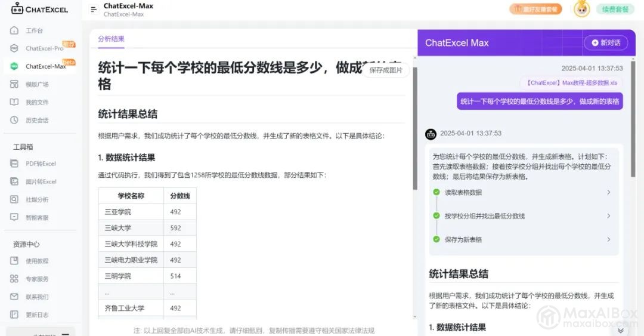The height and width of the screenshot is (336, 644).
Task: Click the green check for 按学校分组并找出最低分数线
Action: tap(436, 216)
